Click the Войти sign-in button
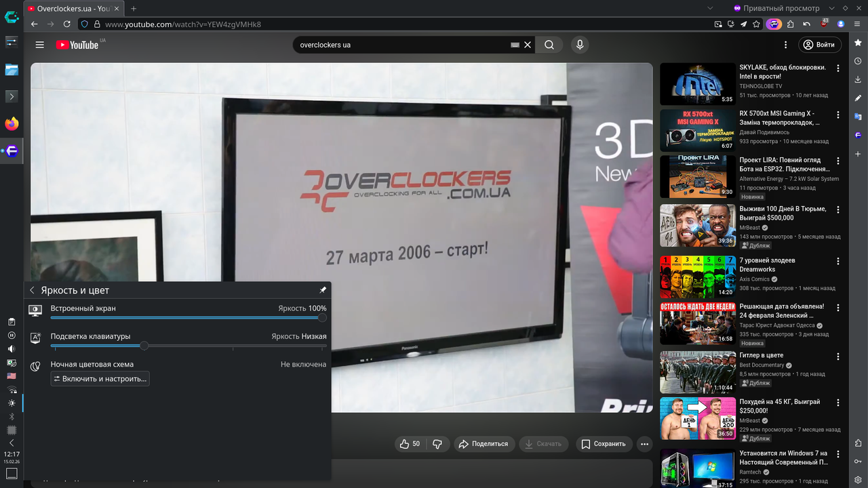Image resolution: width=868 pixels, height=488 pixels. click(x=819, y=45)
